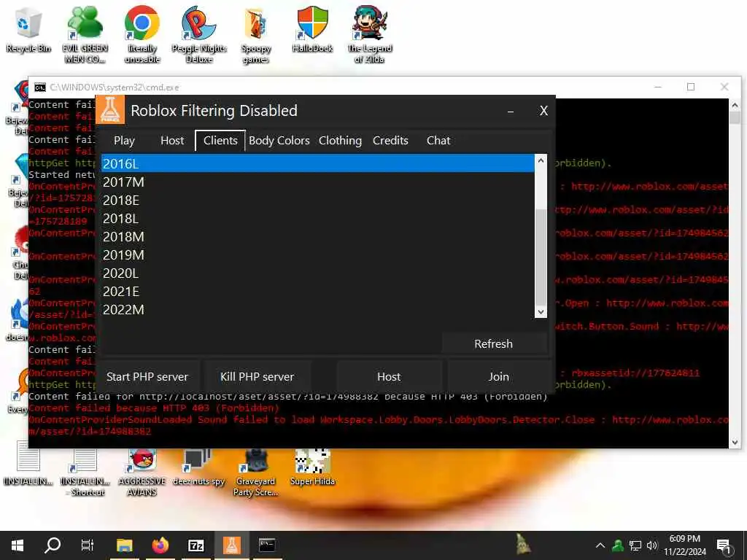747x560 pixels.
Task: Switch to the Host tab
Action: coord(172,141)
